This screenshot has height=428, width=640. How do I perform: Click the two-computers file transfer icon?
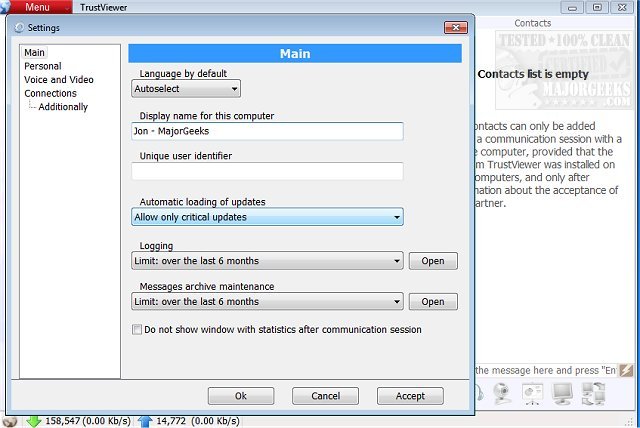(x=593, y=394)
